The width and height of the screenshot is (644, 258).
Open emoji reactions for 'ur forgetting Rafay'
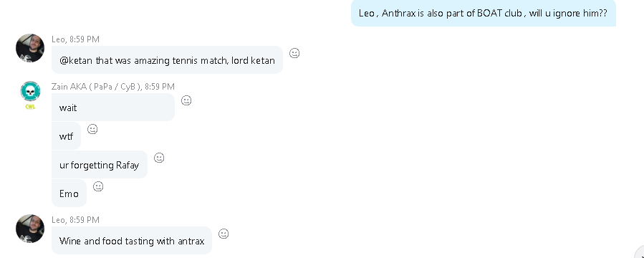[159, 158]
